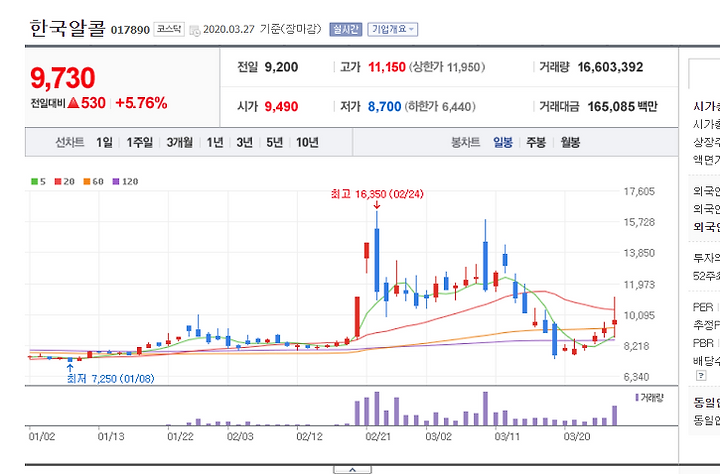This screenshot has height=474, width=720.
Task: Click the 03/11 date label on the axis
Action: [507, 436]
